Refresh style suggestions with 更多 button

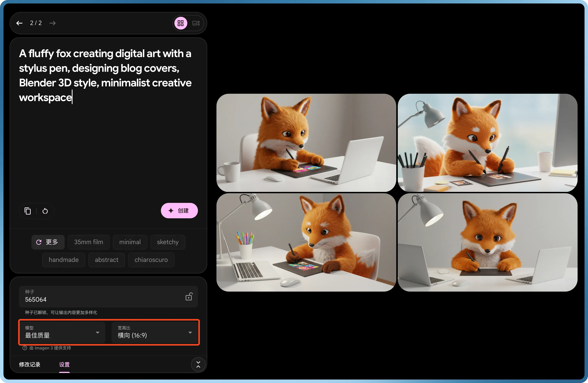tap(48, 242)
